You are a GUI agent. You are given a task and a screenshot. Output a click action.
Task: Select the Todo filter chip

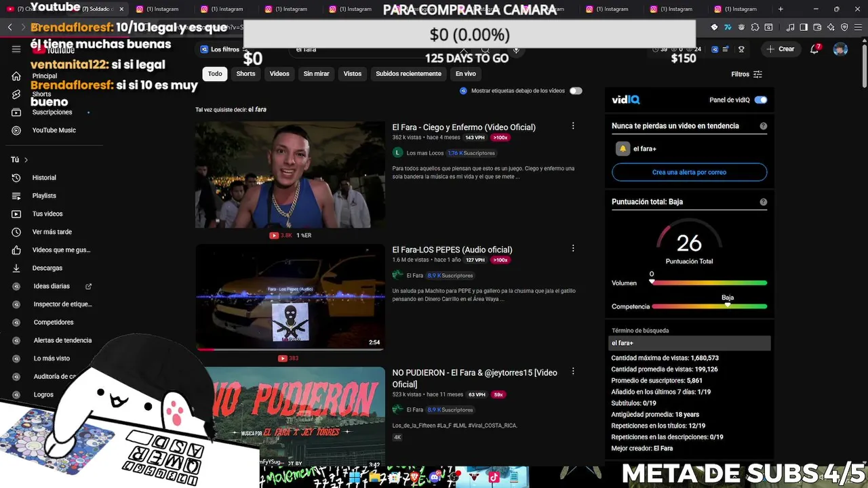[x=215, y=74]
